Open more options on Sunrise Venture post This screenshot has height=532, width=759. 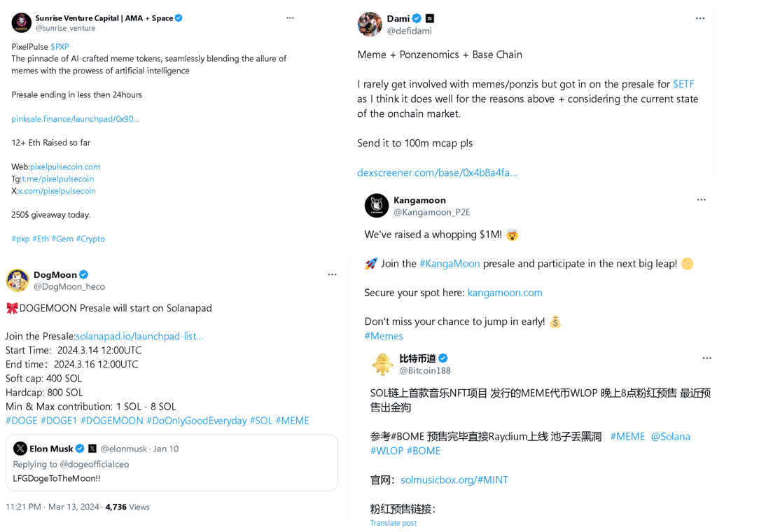[x=290, y=17]
